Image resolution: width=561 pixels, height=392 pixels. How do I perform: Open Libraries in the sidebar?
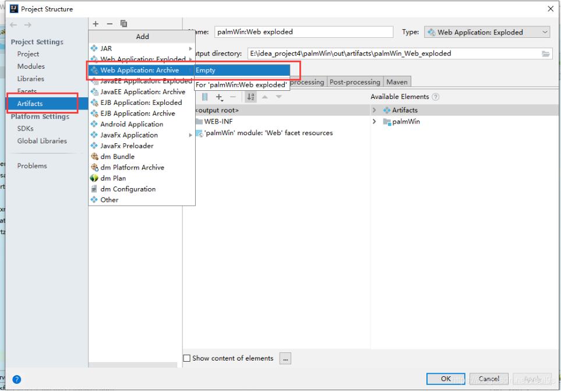click(31, 79)
